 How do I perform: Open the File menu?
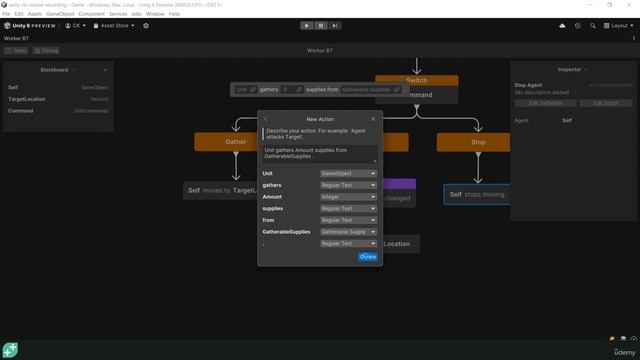click(x=6, y=14)
